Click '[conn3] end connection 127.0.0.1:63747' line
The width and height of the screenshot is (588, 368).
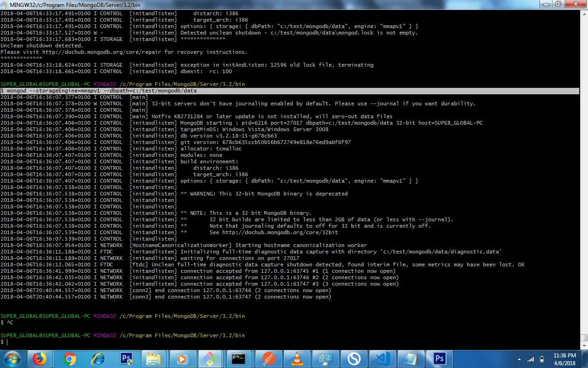click(x=166, y=297)
